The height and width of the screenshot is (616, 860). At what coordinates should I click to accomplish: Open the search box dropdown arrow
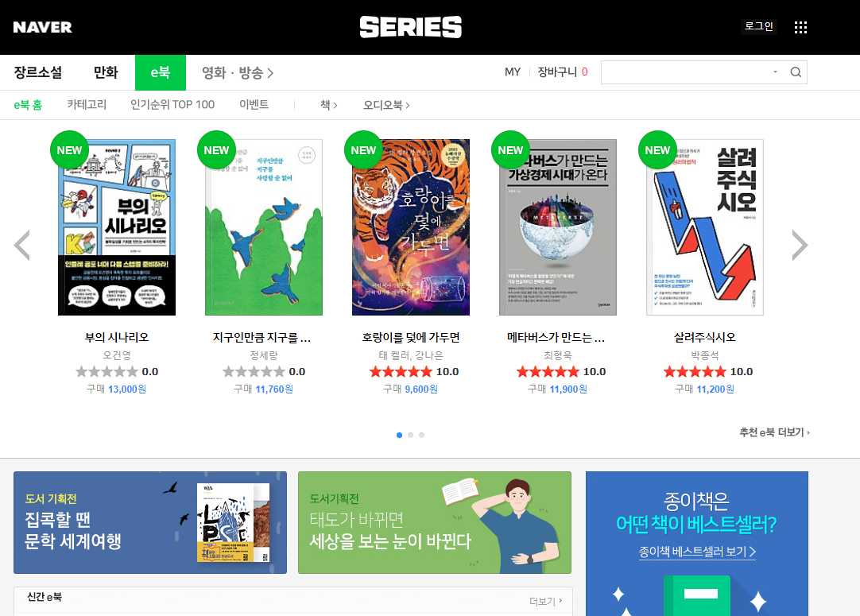point(775,72)
